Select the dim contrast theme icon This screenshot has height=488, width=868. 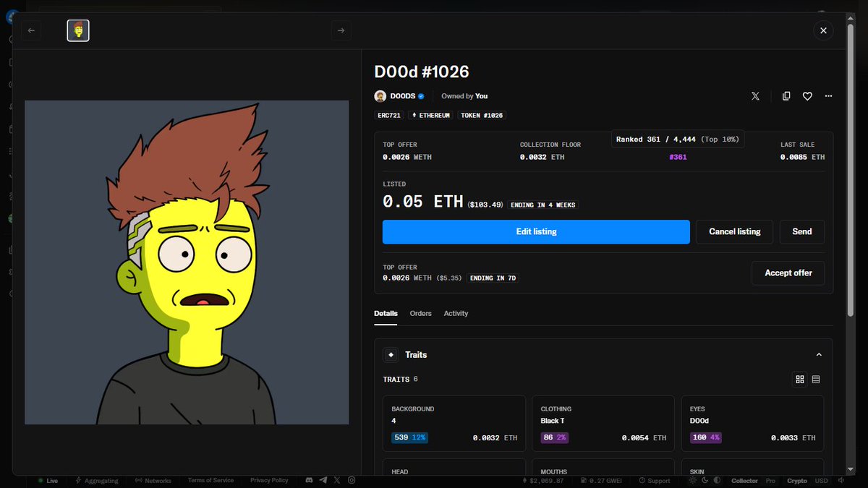(x=717, y=481)
